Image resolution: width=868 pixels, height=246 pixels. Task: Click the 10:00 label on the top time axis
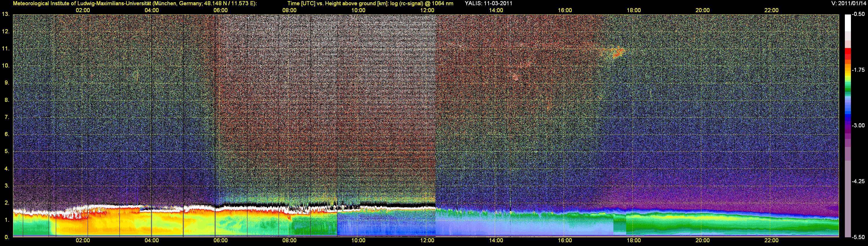358,10
